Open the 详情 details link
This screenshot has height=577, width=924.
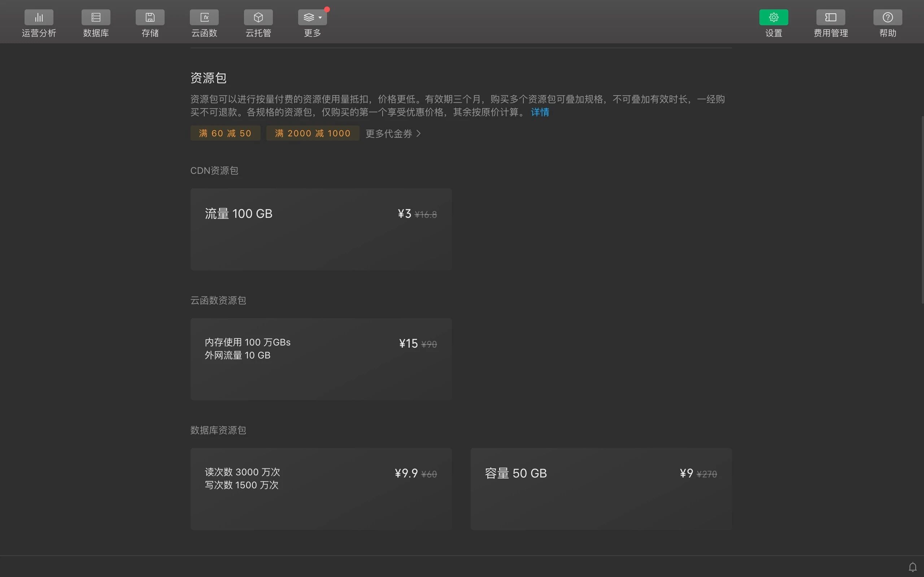[x=540, y=112]
